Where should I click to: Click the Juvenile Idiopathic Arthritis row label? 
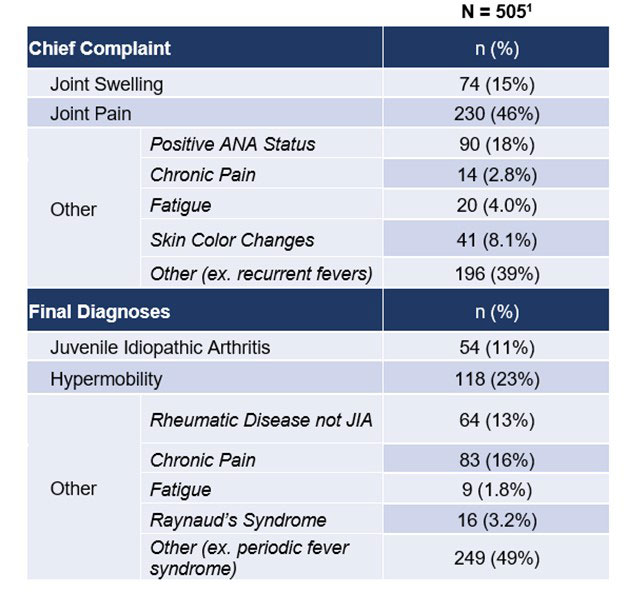(160, 348)
